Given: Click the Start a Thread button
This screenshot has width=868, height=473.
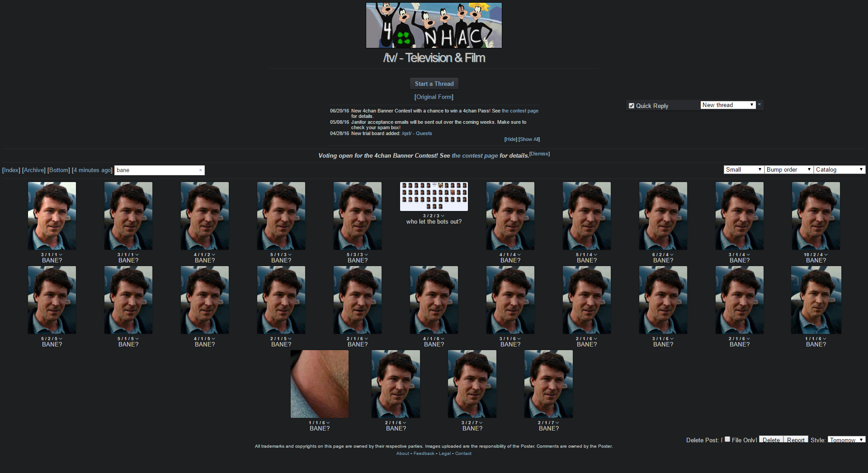Looking at the screenshot, I should tap(434, 84).
